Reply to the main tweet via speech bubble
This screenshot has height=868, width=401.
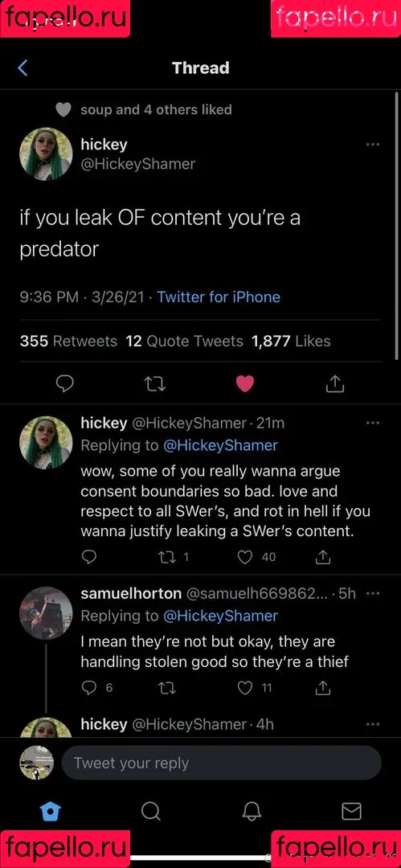(65, 383)
